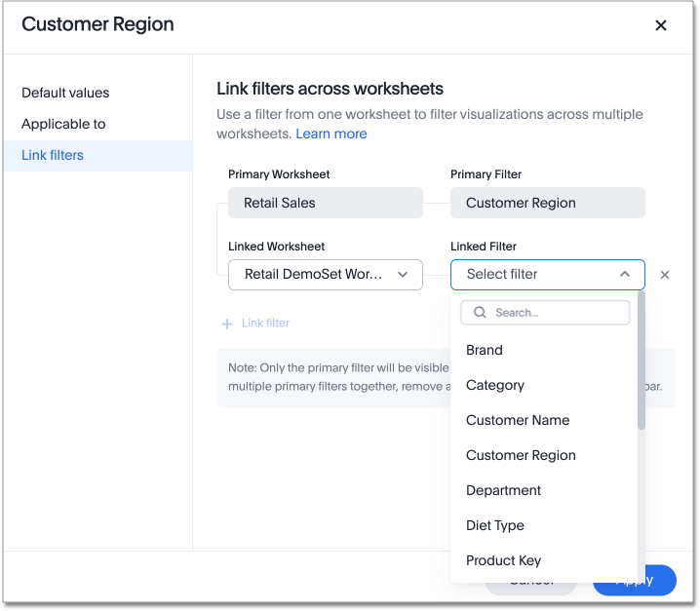Click the search magnifier icon in dropdown
Image resolution: width=700 pixels, height=611 pixels.
[480, 313]
